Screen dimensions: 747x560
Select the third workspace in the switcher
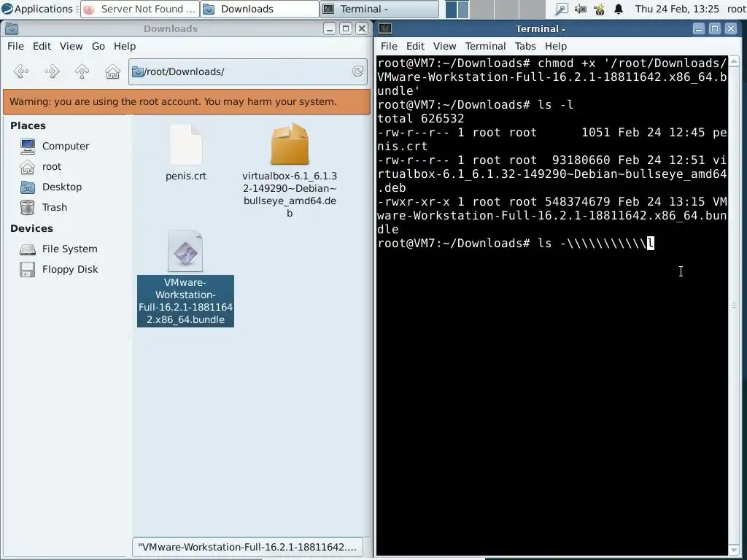point(508,9)
